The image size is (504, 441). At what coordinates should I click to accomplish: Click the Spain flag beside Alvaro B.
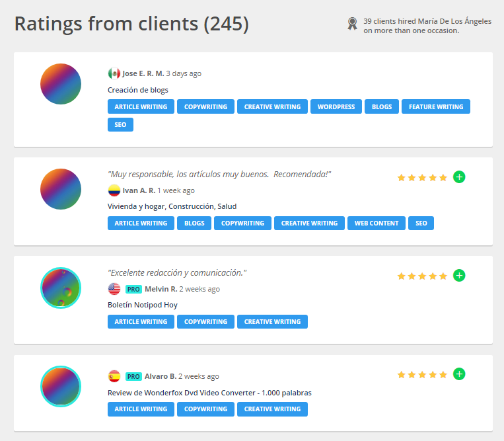(x=114, y=376)
